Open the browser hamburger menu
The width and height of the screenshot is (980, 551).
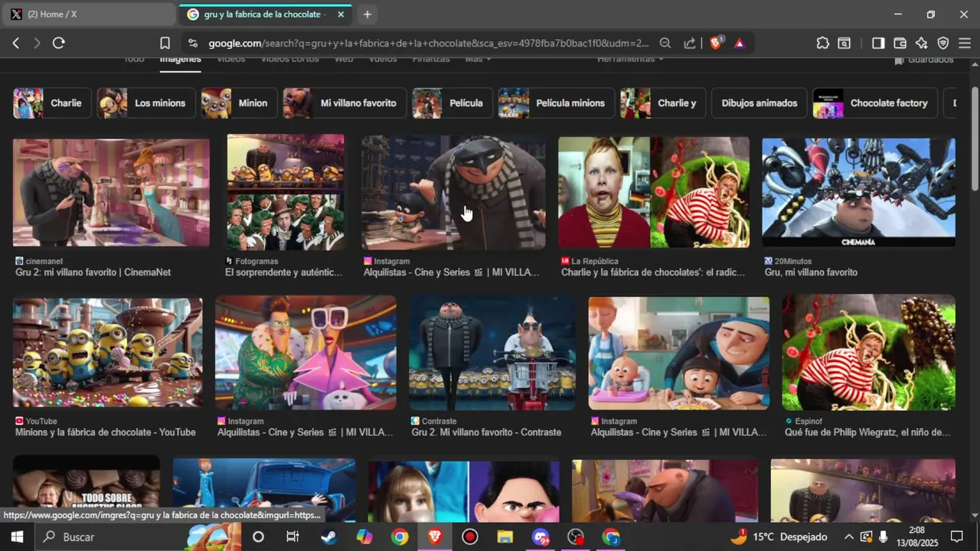965,44
